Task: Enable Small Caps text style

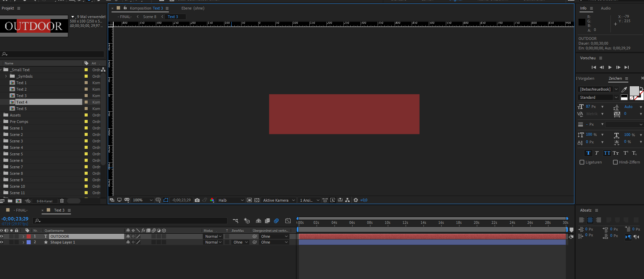Action: click(x=616, y=153)
